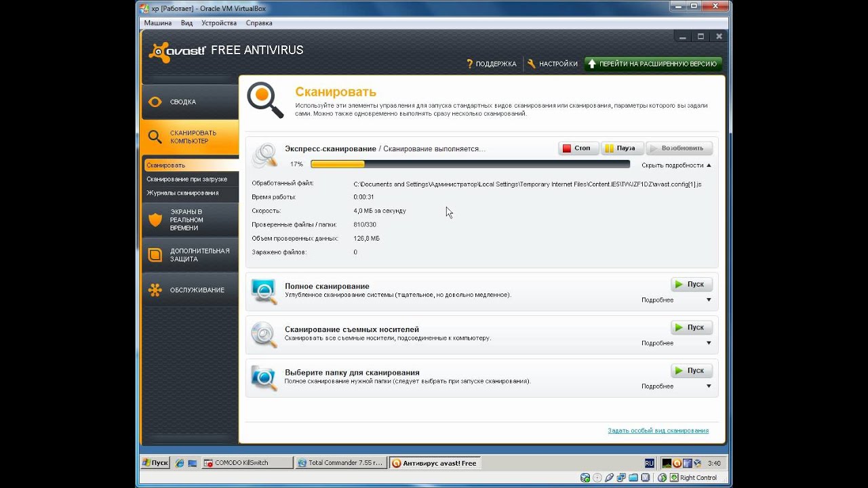868x488 pixels.
Task: Open the Сводка section in sidebar
Action: 190,102
